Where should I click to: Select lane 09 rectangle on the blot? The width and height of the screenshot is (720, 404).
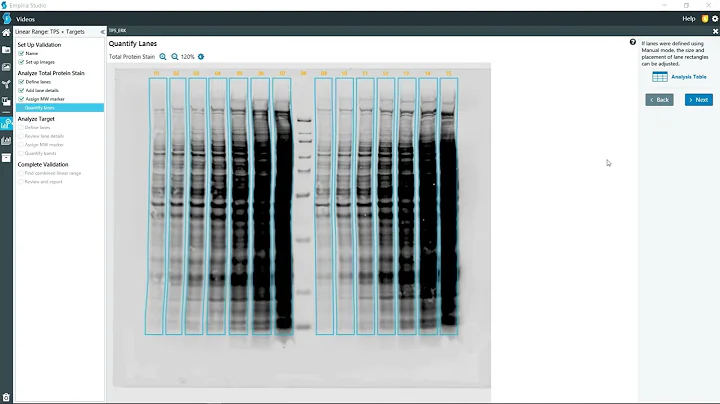pos(324,206)
